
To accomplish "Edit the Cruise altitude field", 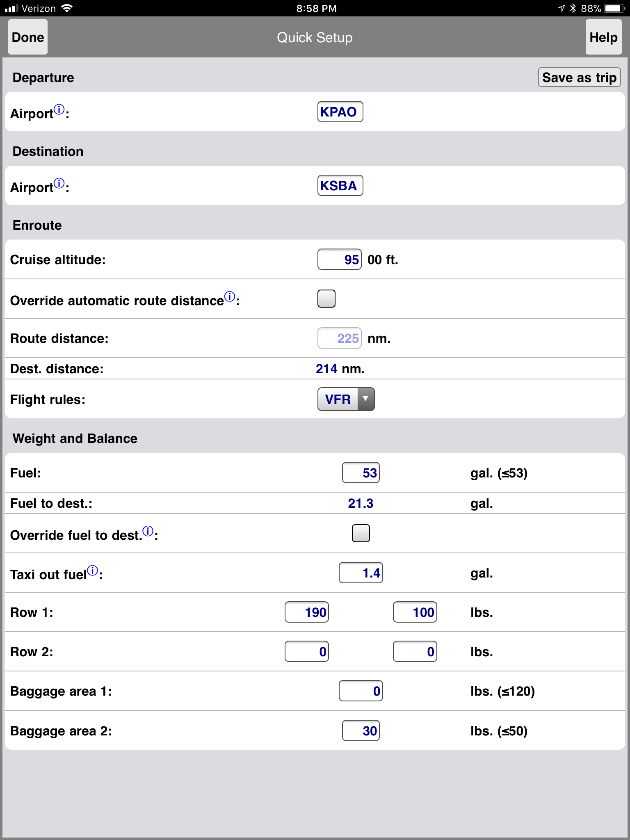I will coord(339,259).
